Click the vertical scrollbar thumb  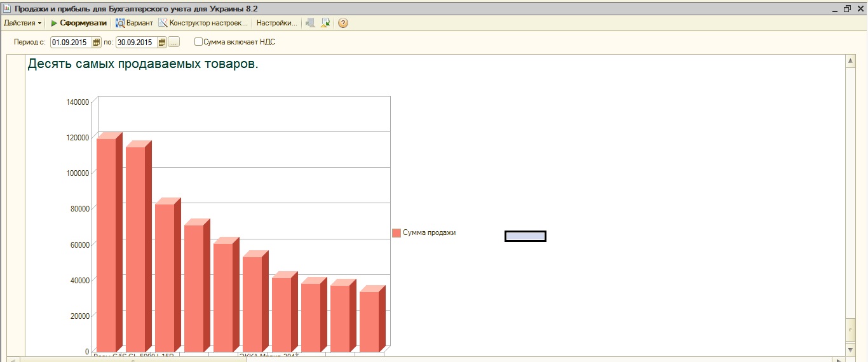tap(851, 330)
